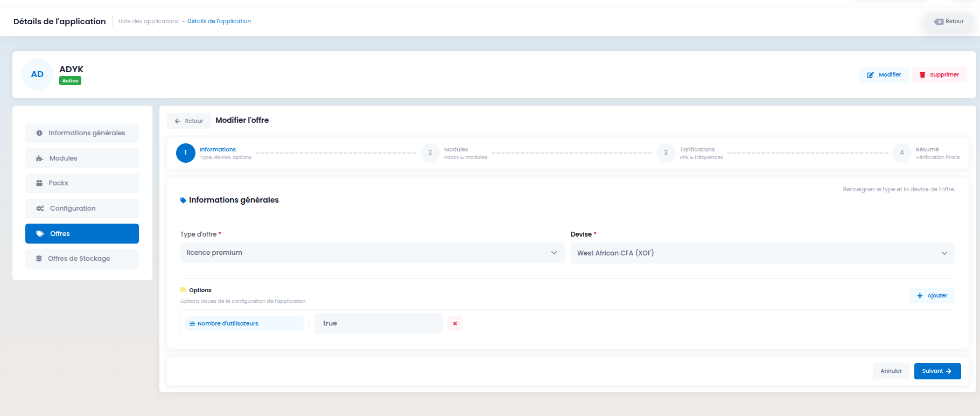
Task: Click the plus icon on Ajouter
Action: (920, 296)
